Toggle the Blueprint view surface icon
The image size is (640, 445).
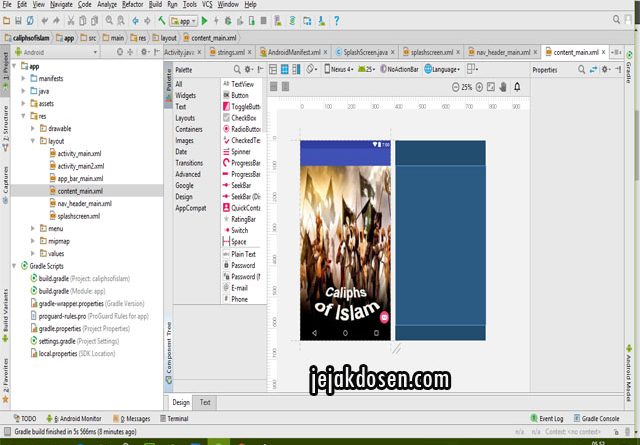pos(285,69)
